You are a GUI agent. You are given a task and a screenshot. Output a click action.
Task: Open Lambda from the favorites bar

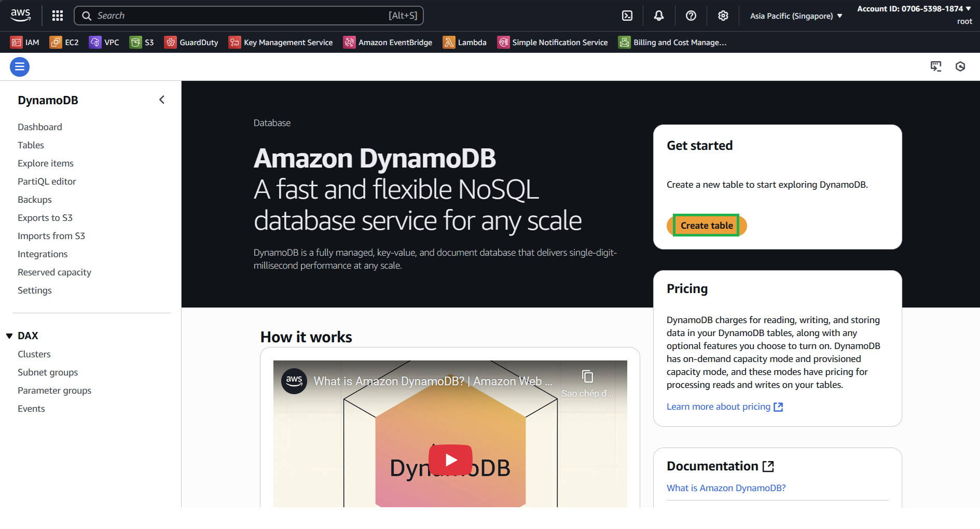[464, 43]
